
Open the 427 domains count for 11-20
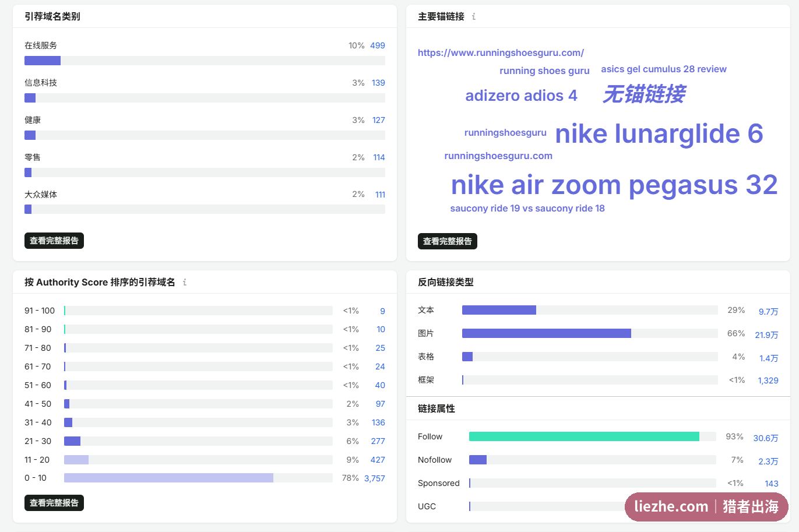[x=378, y=460]
